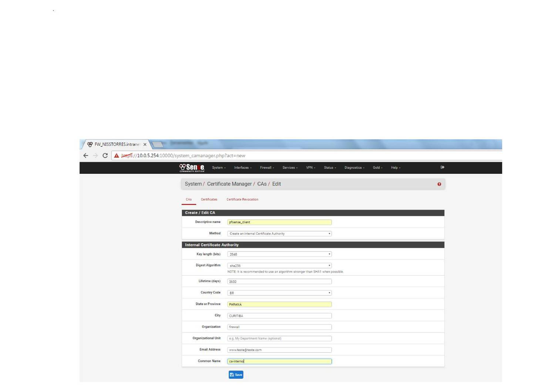Switch to Certificate Revocation tab
The width and height of the screenshot is (555, 392).
tap(242, 199)
